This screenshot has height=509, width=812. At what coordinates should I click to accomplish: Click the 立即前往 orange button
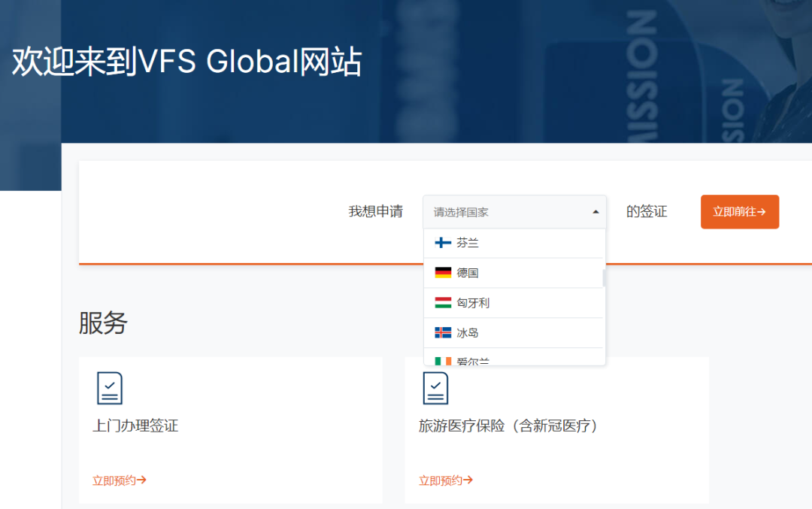click(740, 212)
